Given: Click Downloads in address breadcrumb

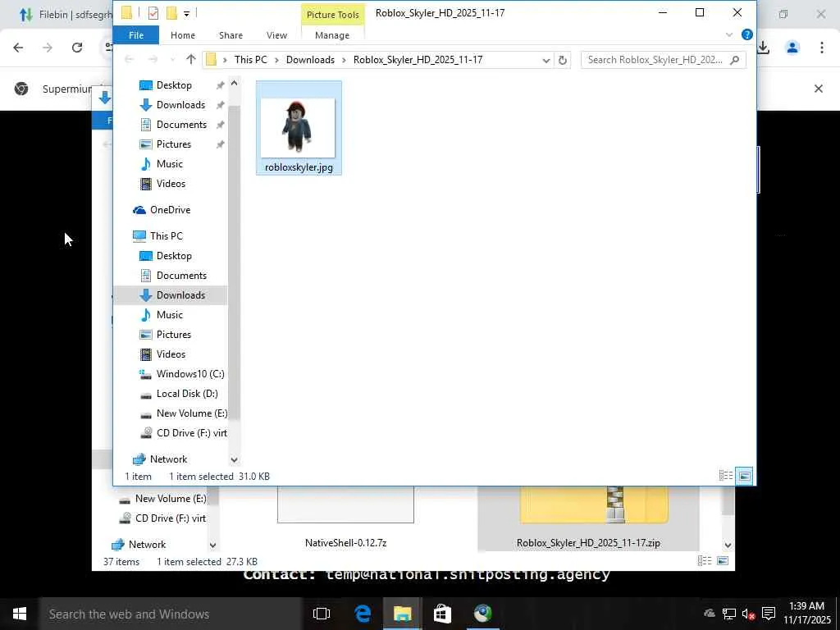Looking at the screenshot, I should (x=310, y=59).
